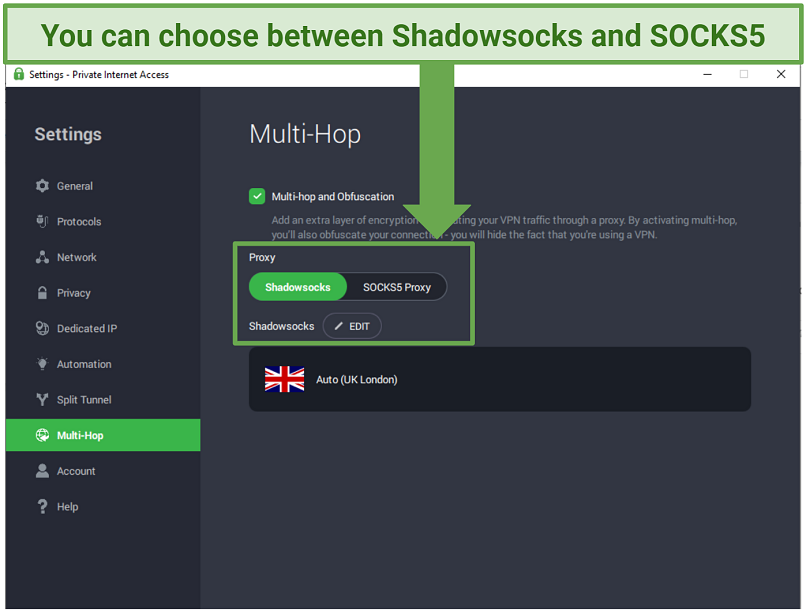This screenshot has width=806, height=613.
Task: Click the UK flag icon
Action: click(284, 379)
